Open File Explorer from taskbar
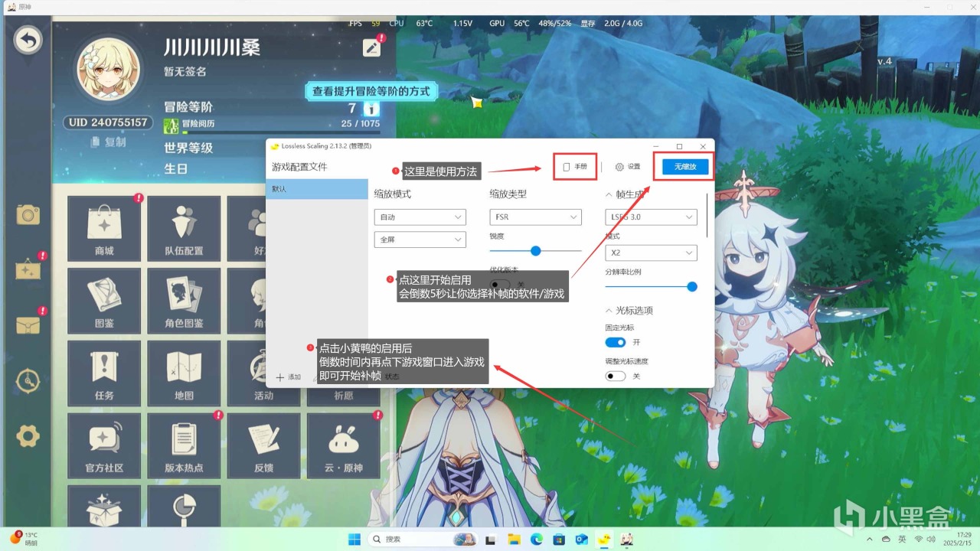The width and height of the screenshot is (980, 551). (514, 539)
